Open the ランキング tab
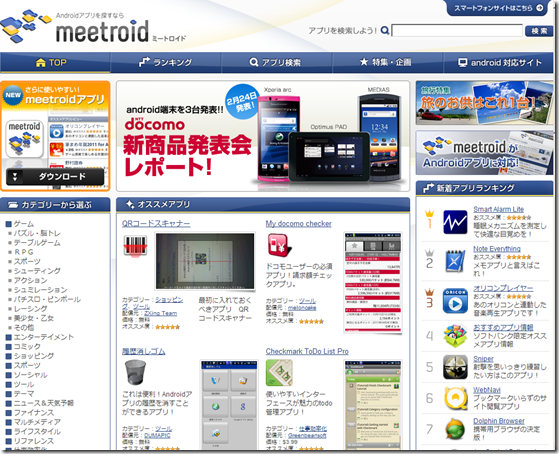 pos(166,63)
